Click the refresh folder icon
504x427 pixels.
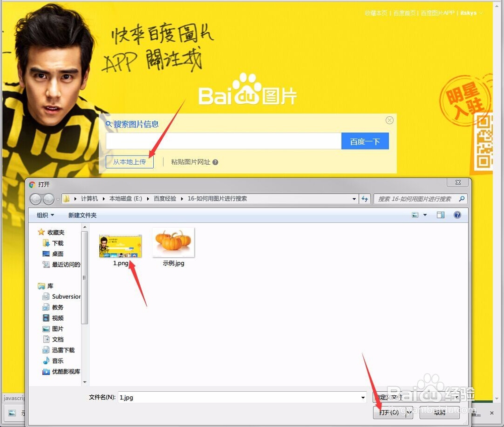(x=364, y=199)
